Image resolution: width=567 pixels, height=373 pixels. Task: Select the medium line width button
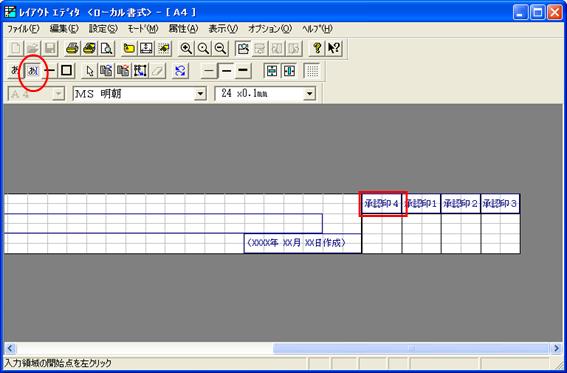coord(227,71)
